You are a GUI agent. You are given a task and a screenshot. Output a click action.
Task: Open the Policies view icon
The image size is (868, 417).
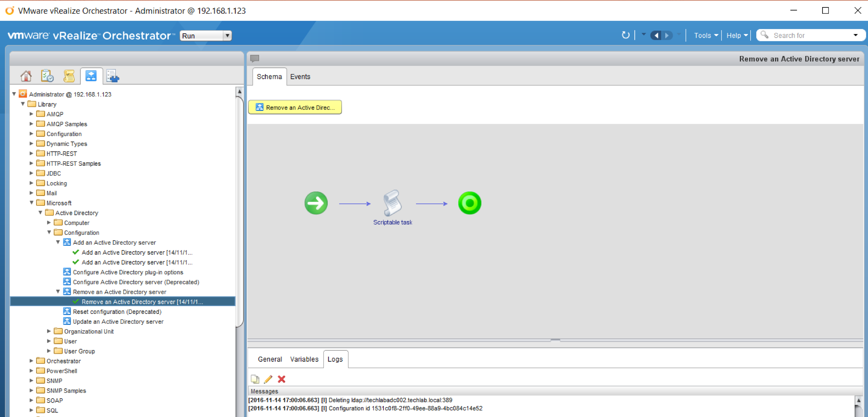(x=69, y=76)
